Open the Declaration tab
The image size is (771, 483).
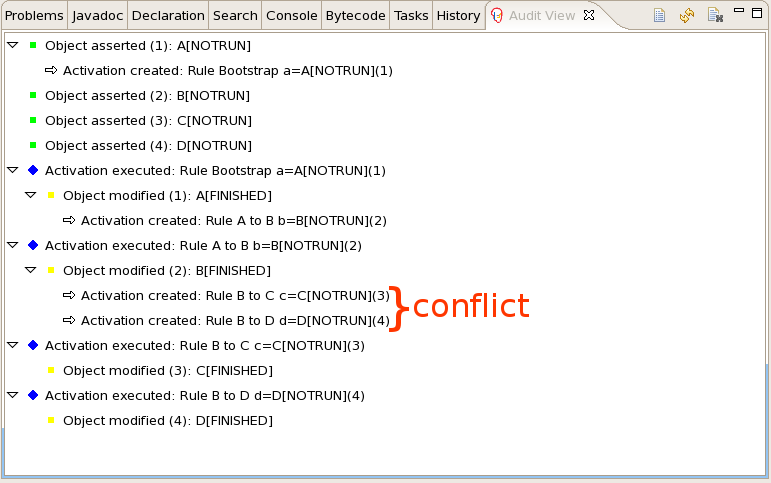tap(168, 16)
